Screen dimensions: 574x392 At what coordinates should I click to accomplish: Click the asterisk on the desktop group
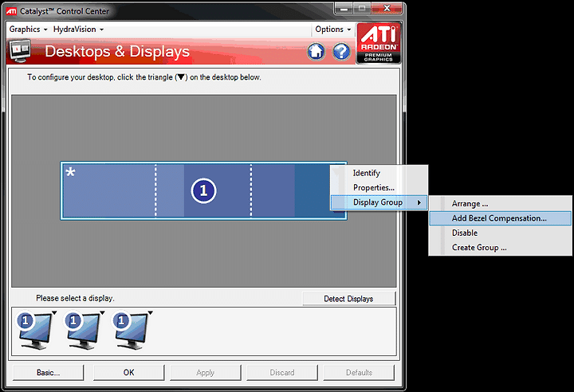(70, 172)
